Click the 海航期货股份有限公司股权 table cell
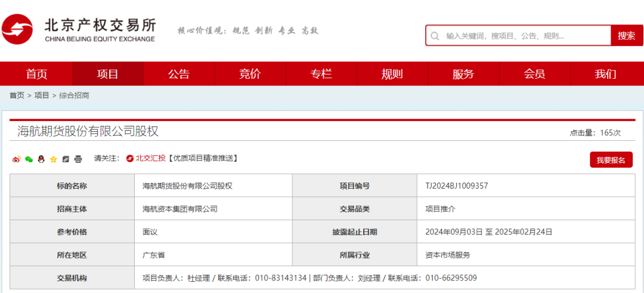Screen dimensions: 644x293 point(213,186)
